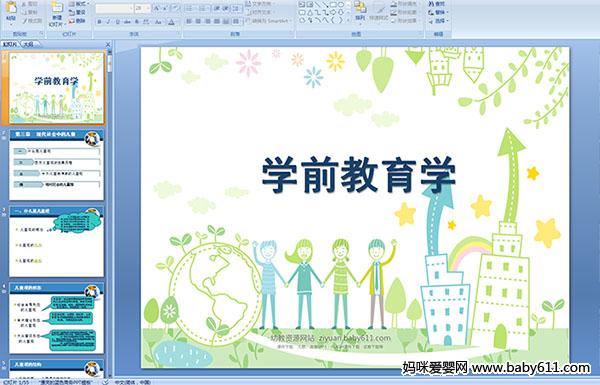Toggle Bold formatting
The height and width of the screenshot is (385, 600).
point(99,22)
